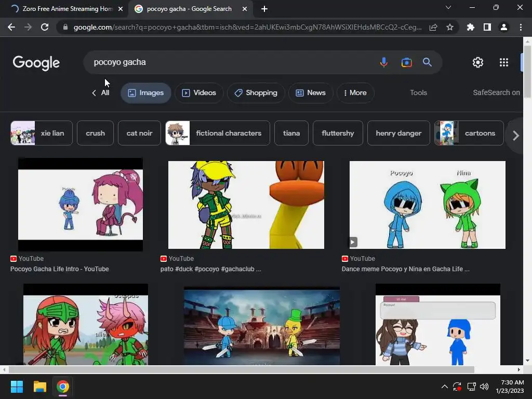Expand the More search filters menu
The image size is (532, 399).
tap(355, 92)
